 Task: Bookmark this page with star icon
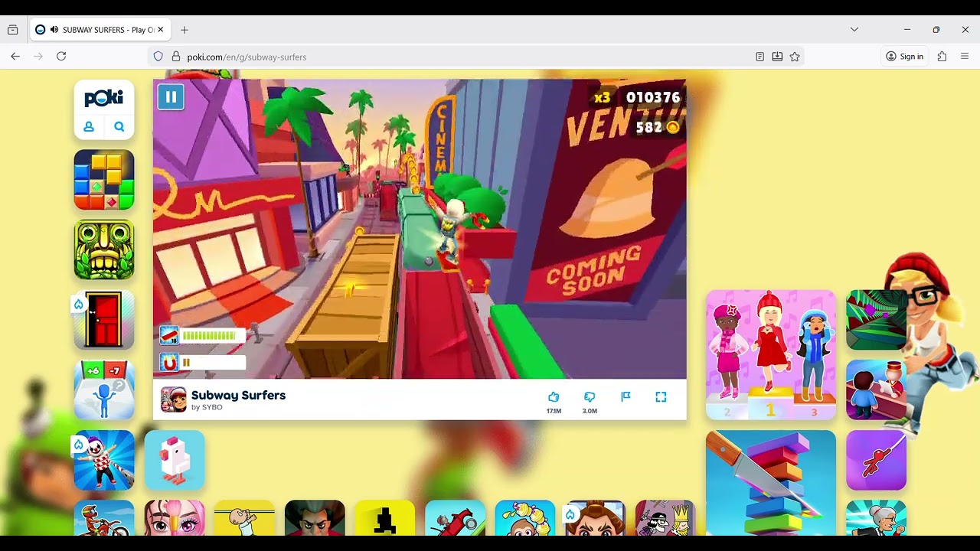[795, 57]
